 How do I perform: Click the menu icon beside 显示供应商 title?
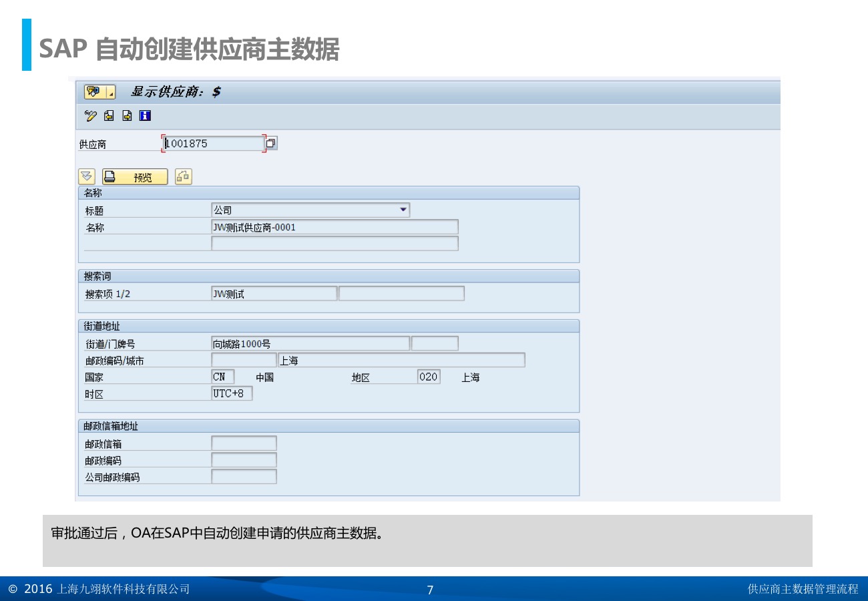point(93,91)
